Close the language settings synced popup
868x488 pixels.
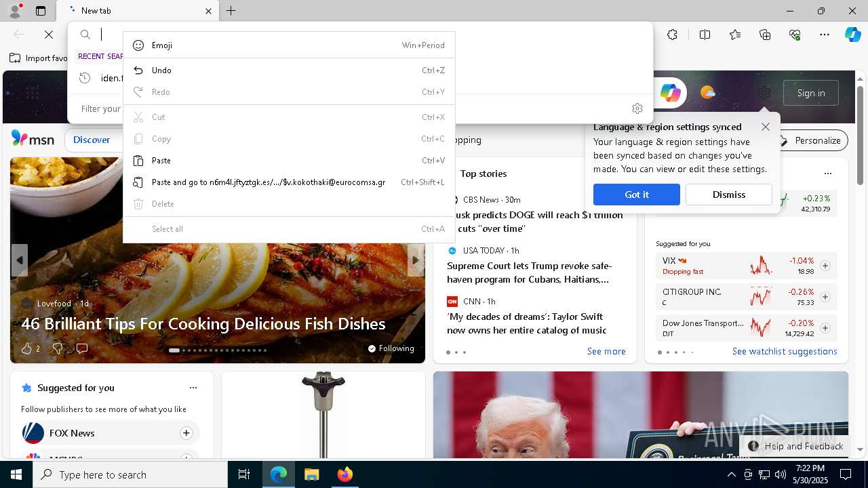[766, 127]
